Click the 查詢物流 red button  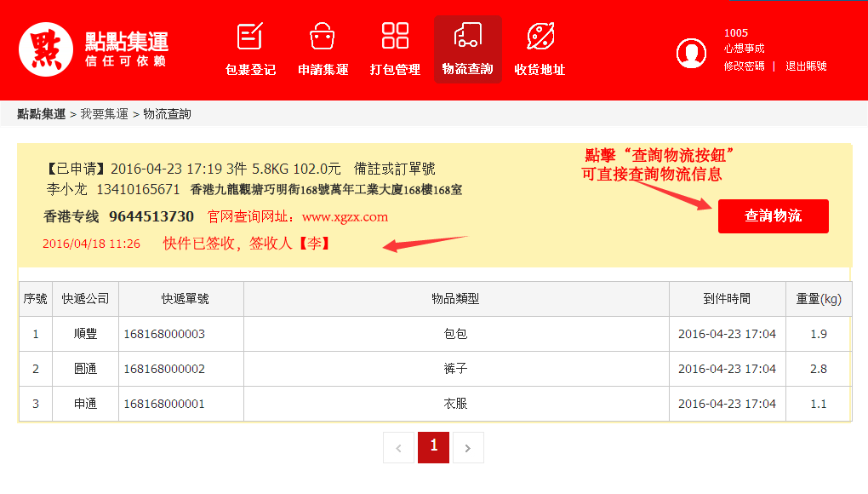coord(774,216)
